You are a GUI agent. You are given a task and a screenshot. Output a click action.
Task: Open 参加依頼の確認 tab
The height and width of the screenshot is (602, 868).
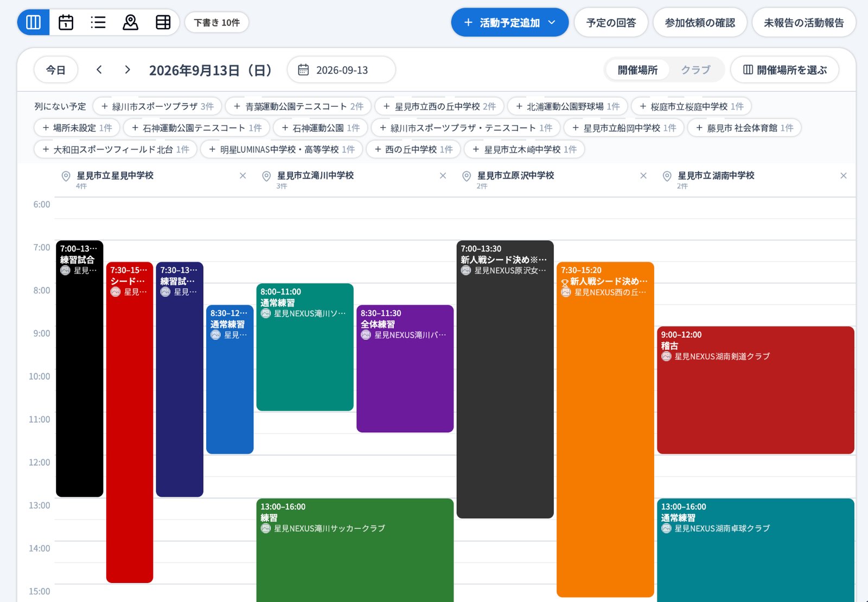[700, 22]
